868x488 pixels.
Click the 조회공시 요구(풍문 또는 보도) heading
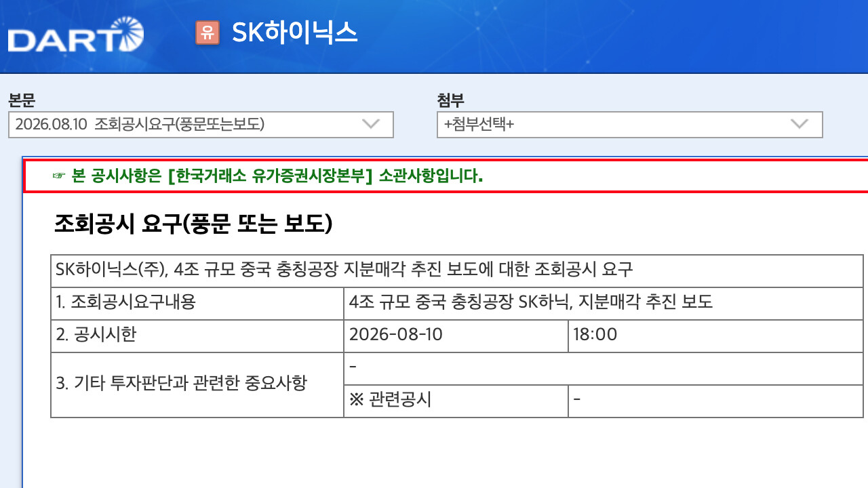point(193,224)
